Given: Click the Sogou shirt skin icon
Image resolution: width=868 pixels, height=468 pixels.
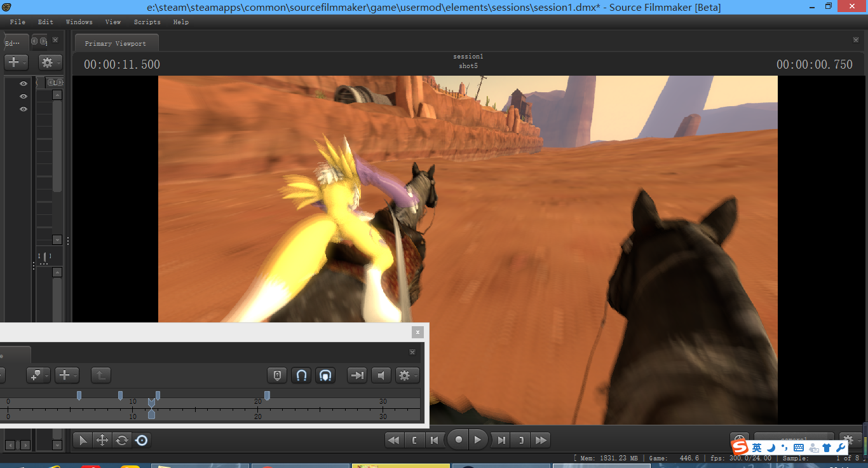Looking at the screenshot, I should pos(827,448).
